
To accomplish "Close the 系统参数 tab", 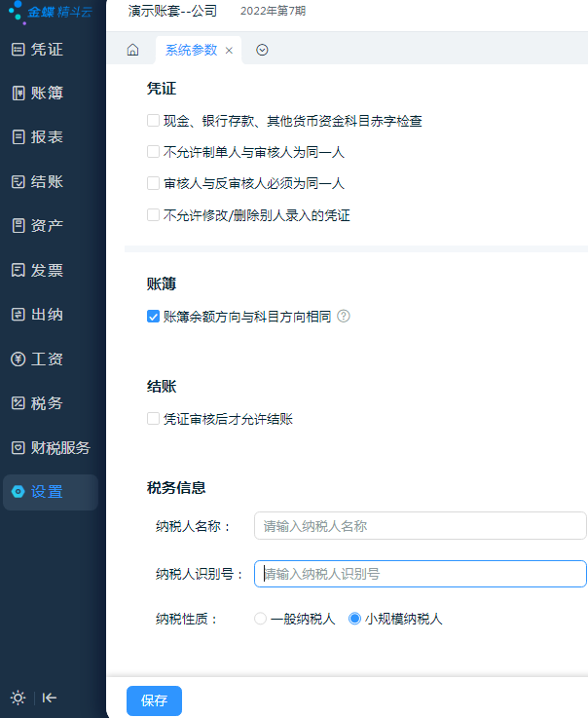I will 229,51.
